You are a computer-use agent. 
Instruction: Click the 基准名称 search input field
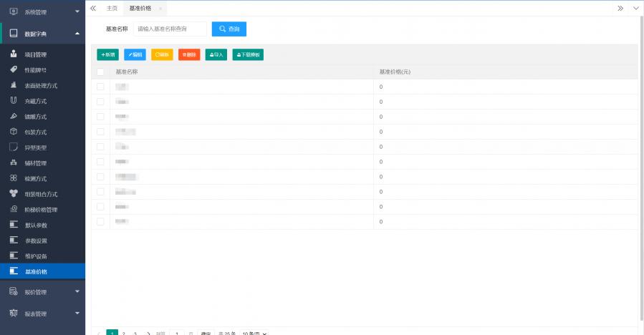[x=170, y=29]
